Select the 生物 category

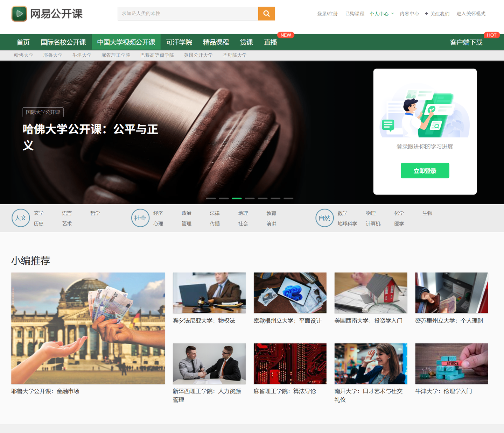click(x=427, y=213)
